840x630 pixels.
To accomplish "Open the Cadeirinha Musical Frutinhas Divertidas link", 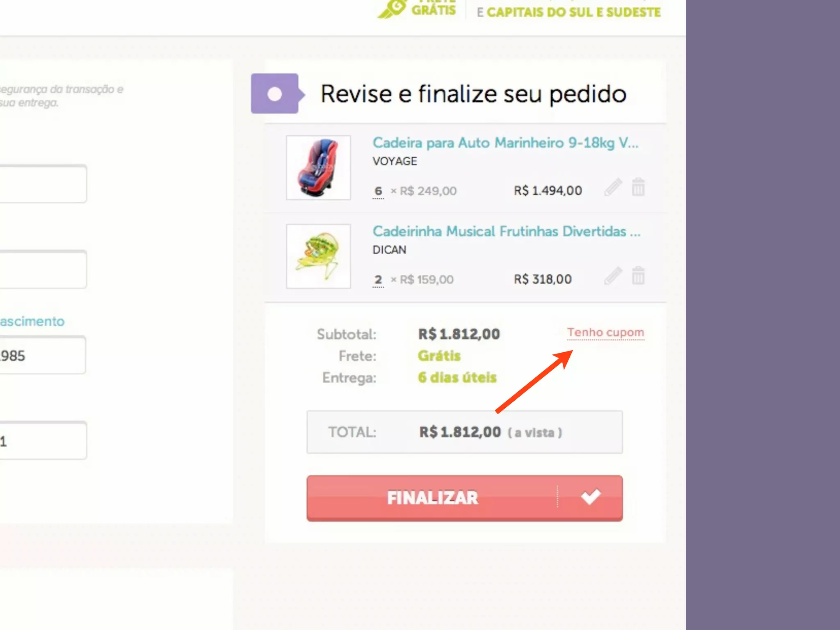I will pyautogui.click(x=506, y=231).
